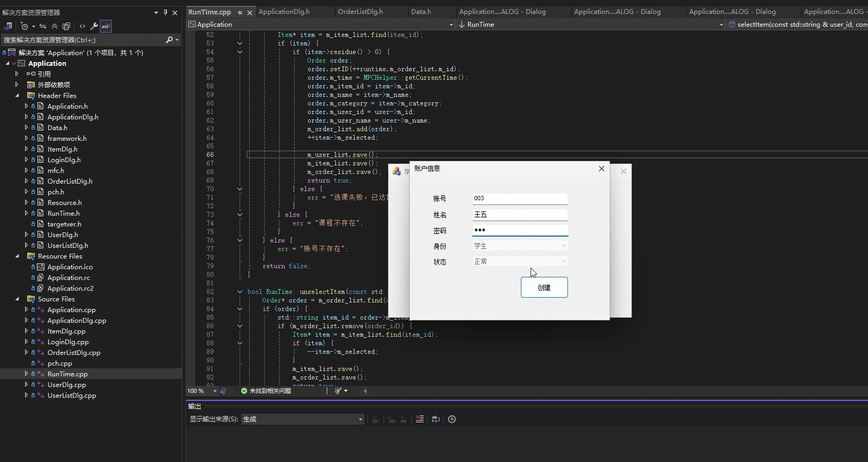Open the 身份 dropdown showing 学生

click(520, 246)
